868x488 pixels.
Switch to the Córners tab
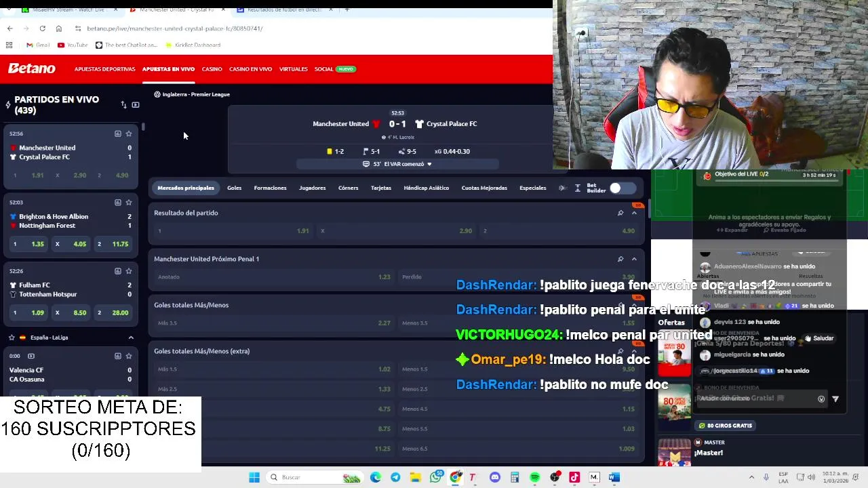coord(348,188)
